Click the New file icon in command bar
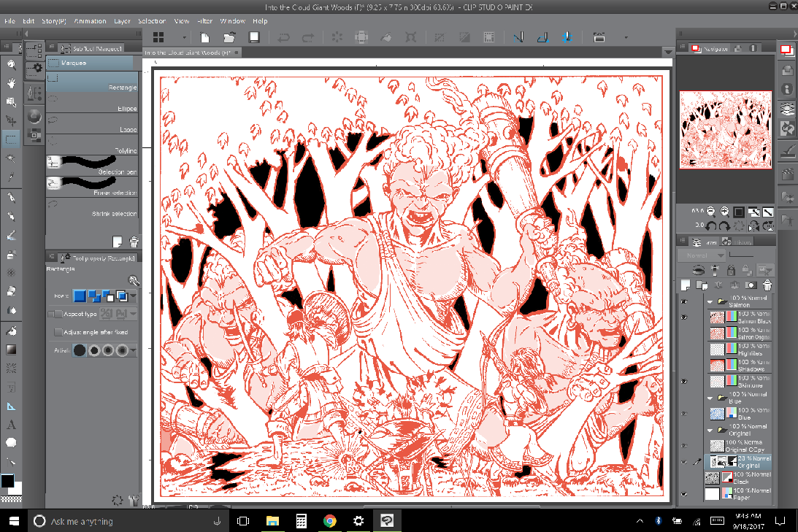Viewport: 798px width, 532px height. coord(204,37)
